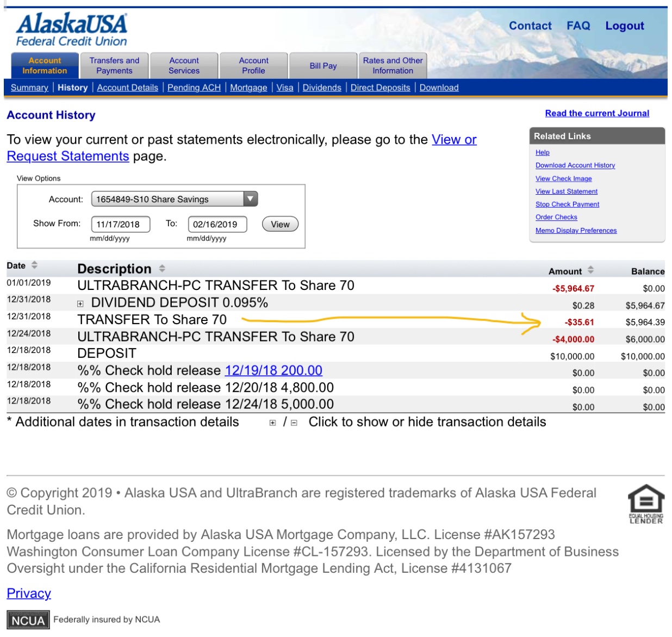Click the 12/24/2018 date cell

[29, 333]
